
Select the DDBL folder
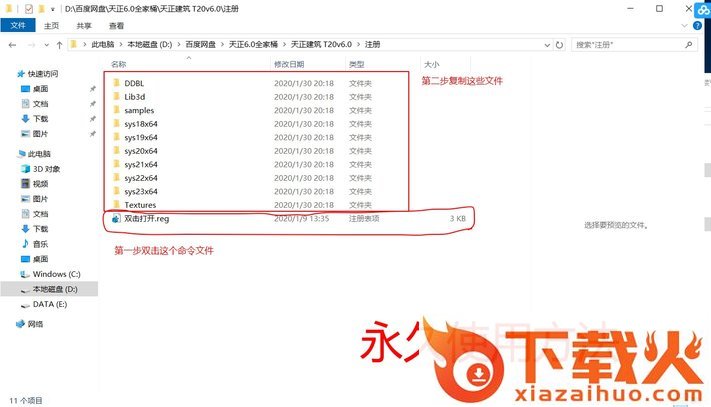134,83
